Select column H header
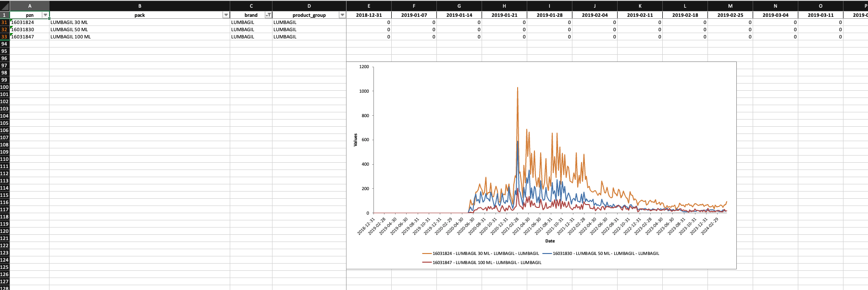Screen dimensions: 868x290 504,6
